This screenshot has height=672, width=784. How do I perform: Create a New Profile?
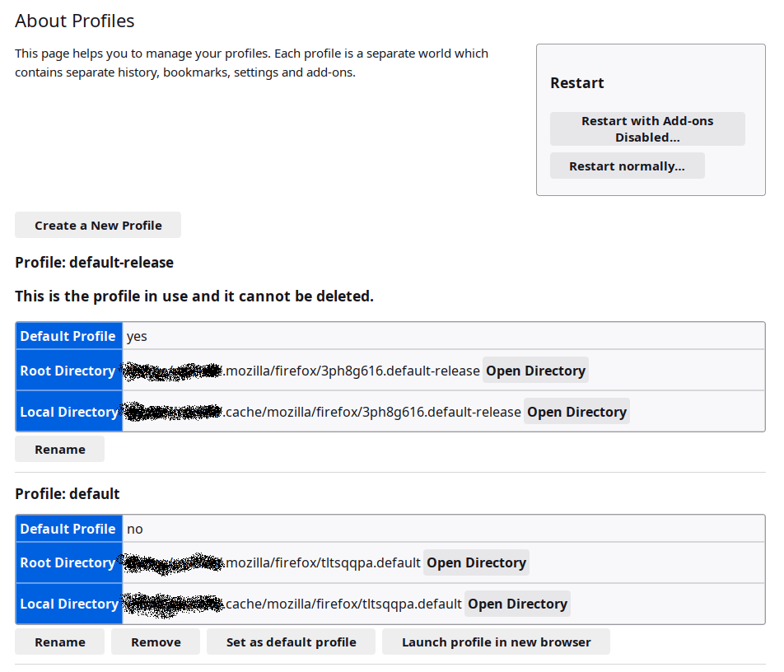(x=98, y=226)
